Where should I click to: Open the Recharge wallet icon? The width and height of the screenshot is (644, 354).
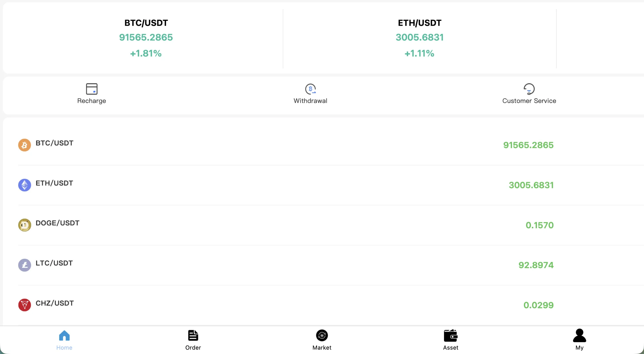(92, 89)
